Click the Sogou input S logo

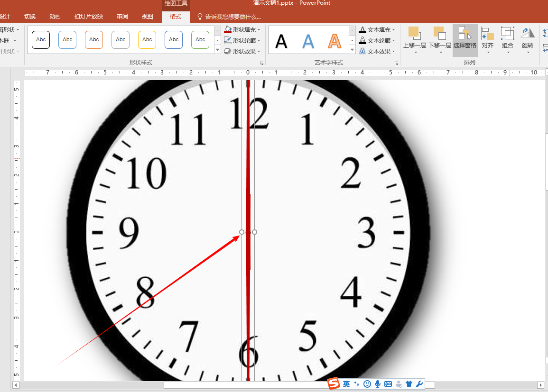click(x=334, y=383)
